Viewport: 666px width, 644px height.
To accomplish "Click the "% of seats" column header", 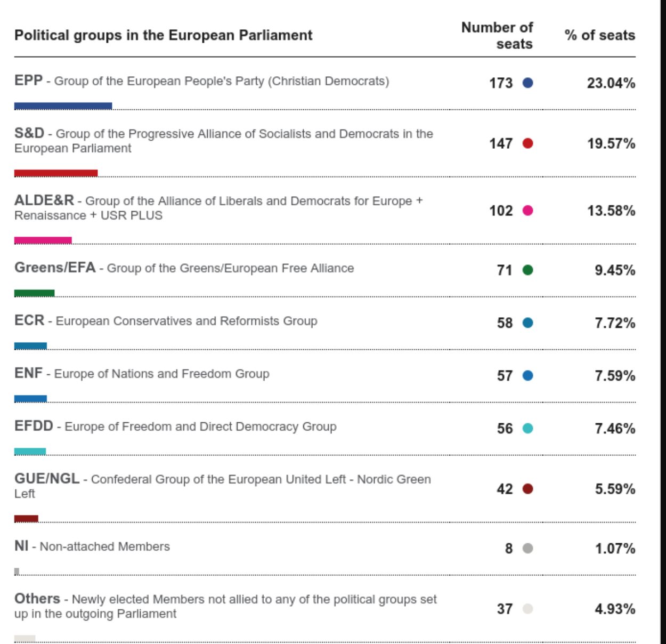I will (x=599, y=35).
